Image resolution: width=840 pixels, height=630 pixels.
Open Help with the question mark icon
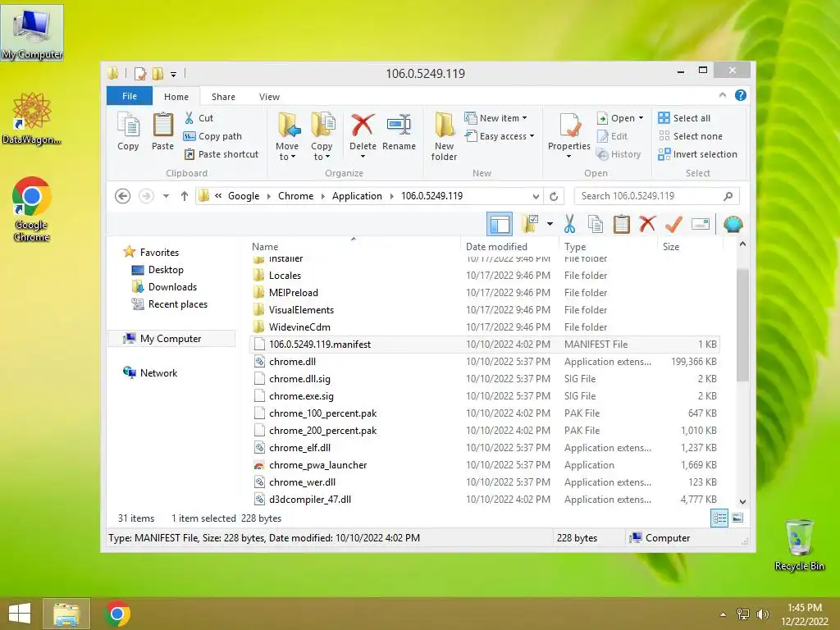pos(741,95)
